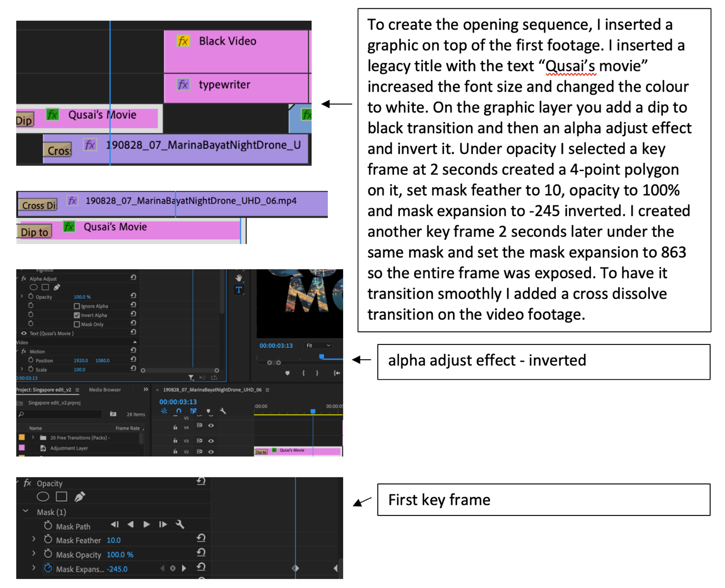The image size is (725, 588).
Task: Hide the Text (Qusai's Movie) layer eye
Action: (x=24, y=333)
